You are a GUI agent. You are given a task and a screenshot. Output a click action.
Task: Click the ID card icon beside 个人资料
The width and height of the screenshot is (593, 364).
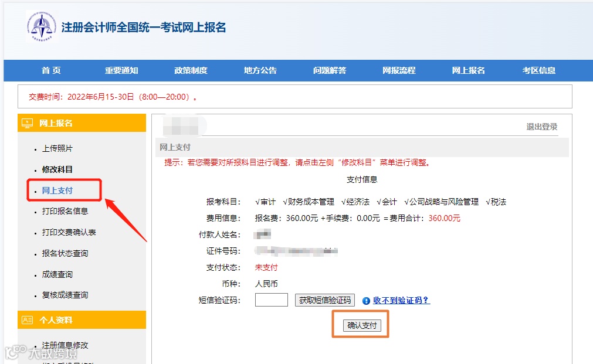[27, 320]
